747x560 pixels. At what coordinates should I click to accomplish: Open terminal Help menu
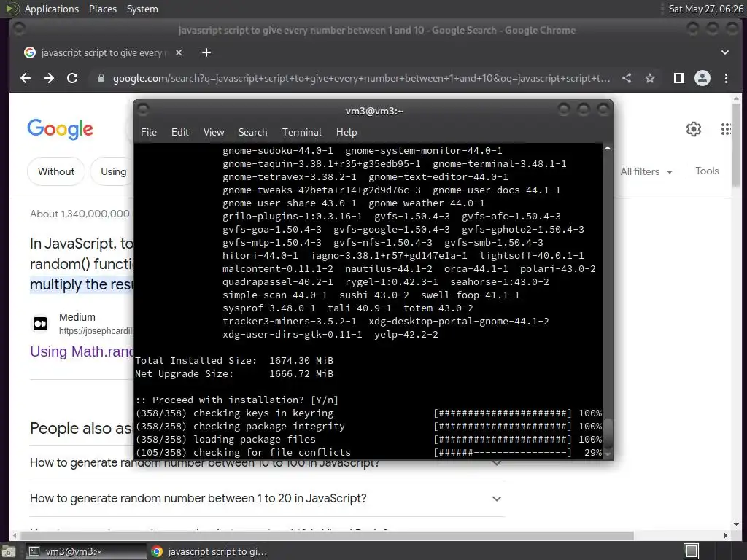347,132
